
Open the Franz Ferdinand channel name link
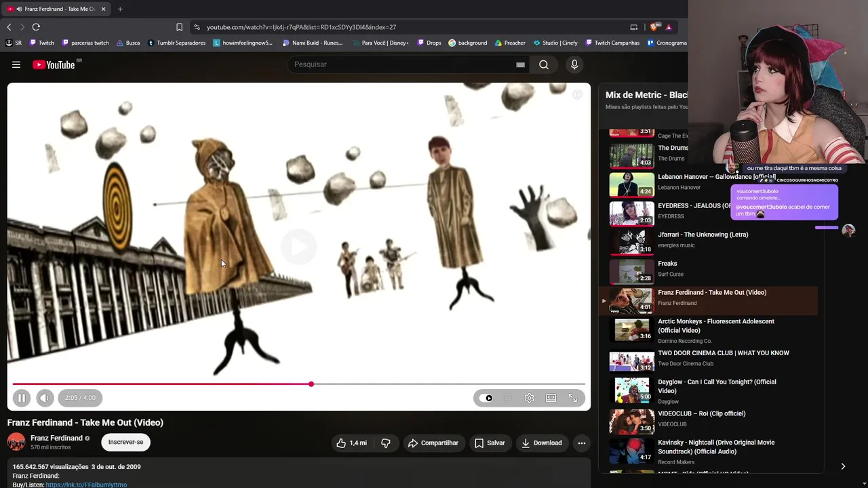[x=56, y=438]
